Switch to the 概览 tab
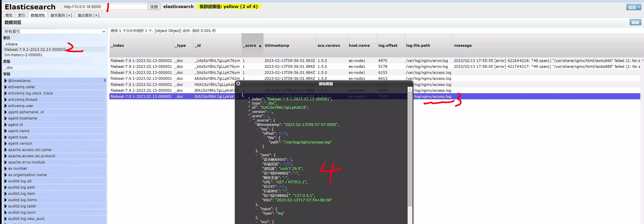The height and width of the screenshot is (224, 644). click(9, 15)
